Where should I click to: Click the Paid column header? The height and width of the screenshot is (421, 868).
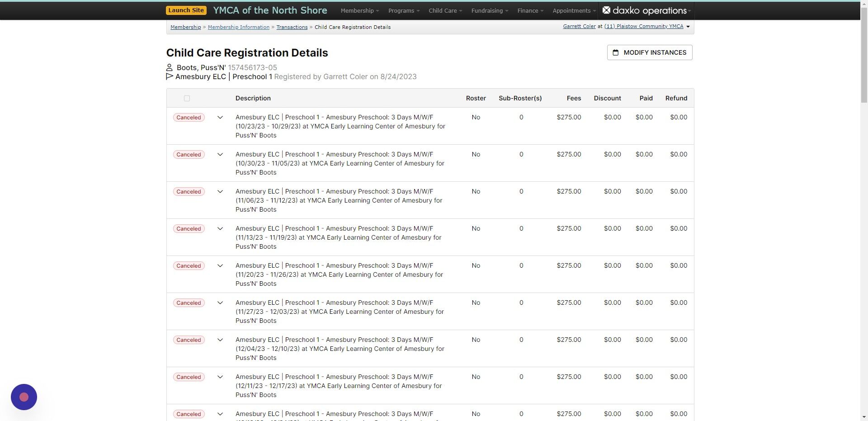[x=646, y=98]
